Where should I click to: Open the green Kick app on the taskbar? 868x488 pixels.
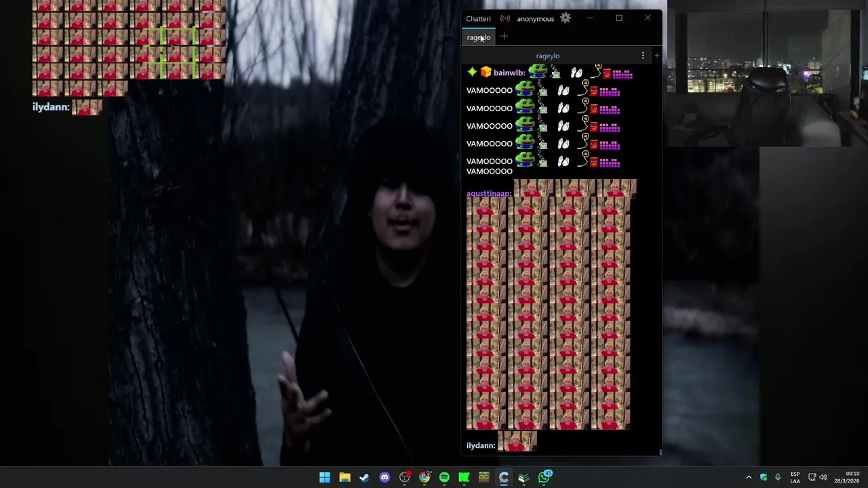pyautogui.click(x=464, y=477)
